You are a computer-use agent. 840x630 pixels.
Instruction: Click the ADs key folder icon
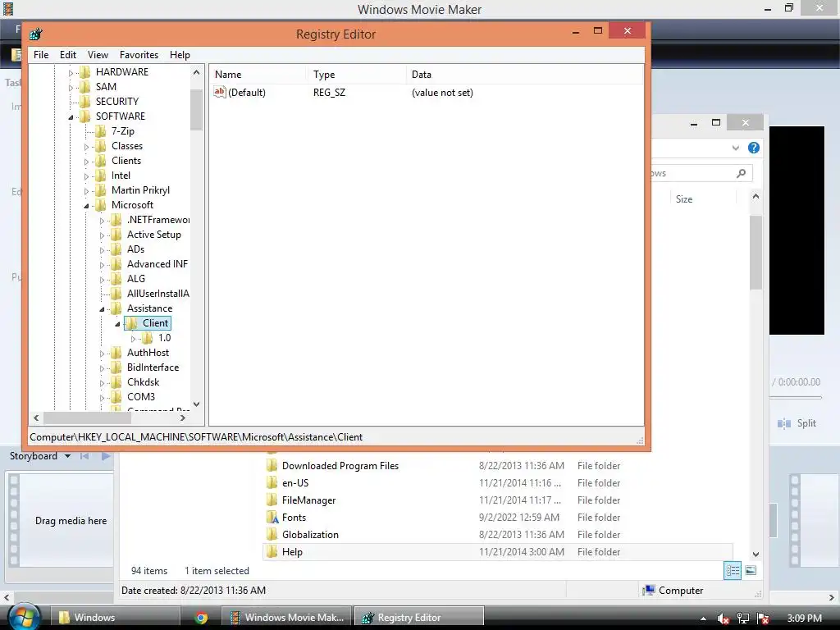116,249
